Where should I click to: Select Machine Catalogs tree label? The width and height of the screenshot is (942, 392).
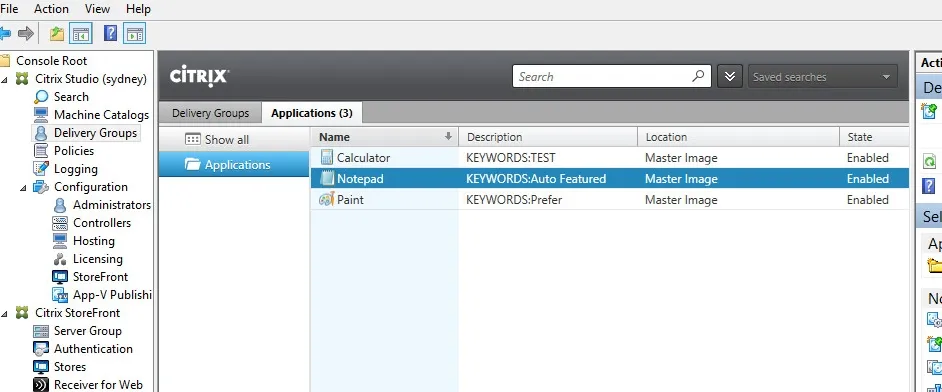pos(102,115)
